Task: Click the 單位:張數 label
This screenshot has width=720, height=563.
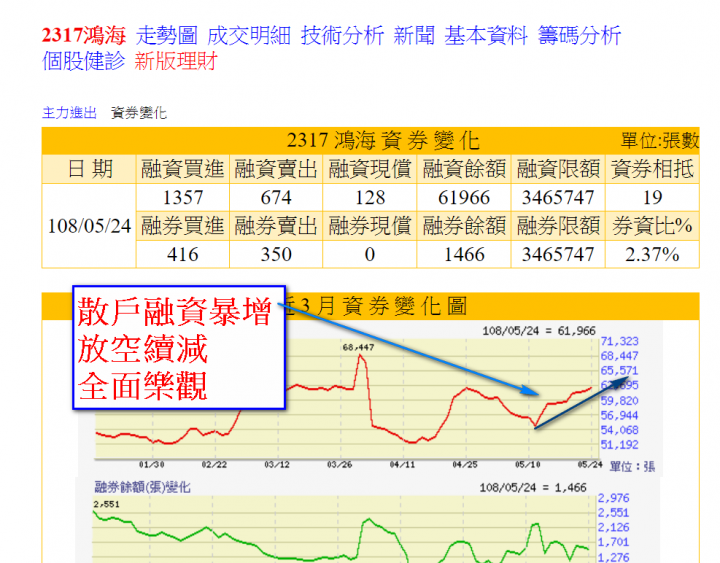Action: tap(660, 141)
